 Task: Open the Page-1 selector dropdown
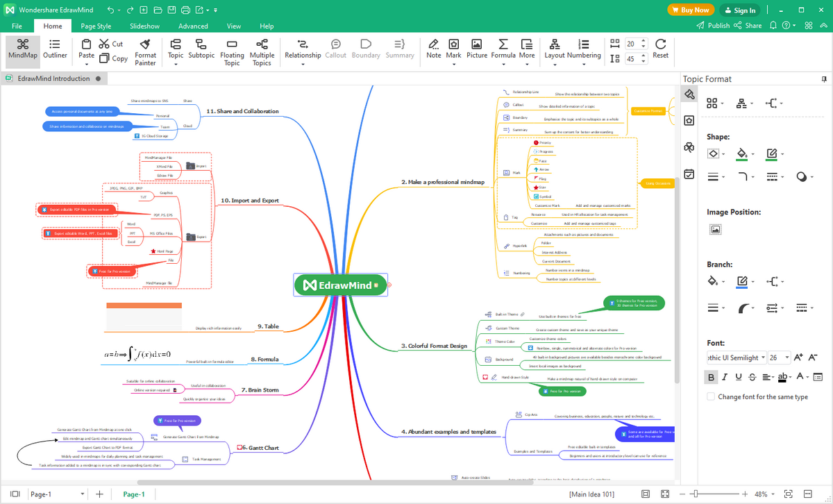click(83, 494)
